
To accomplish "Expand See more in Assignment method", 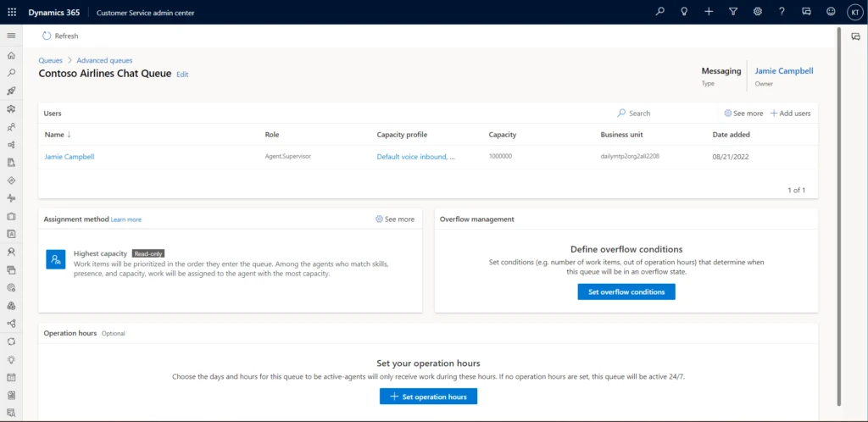I will [x=395, y=219].
